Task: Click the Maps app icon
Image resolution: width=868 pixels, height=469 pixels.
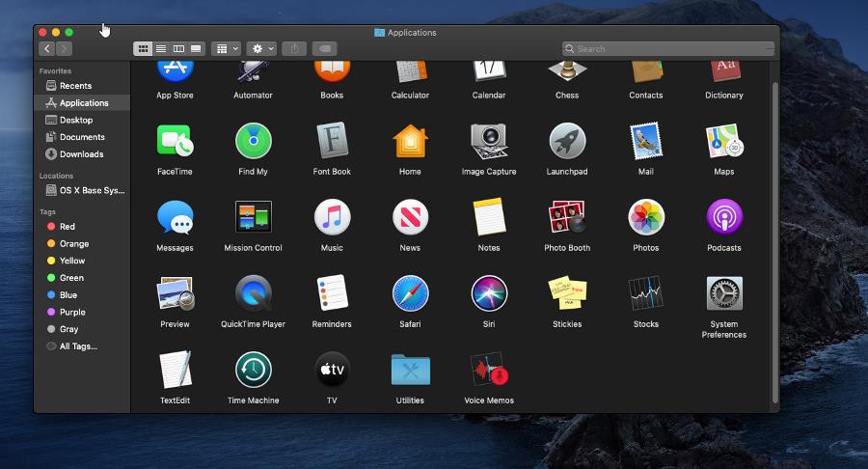Action: [724, 141]
